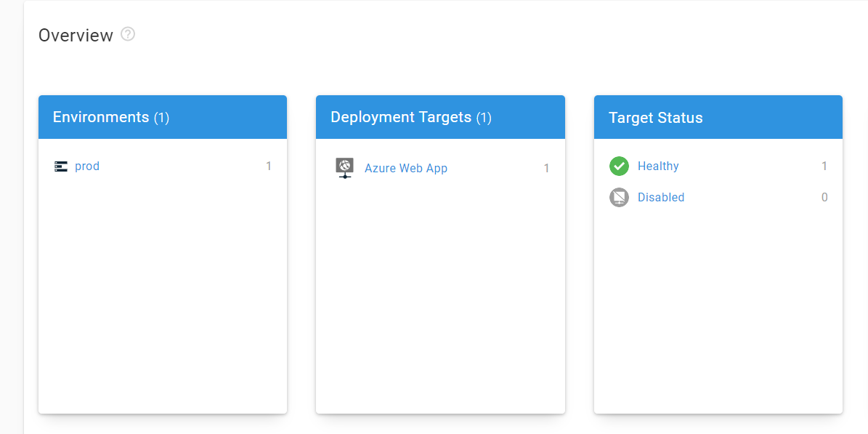The image size is (868, 434).
Task: Click the help icon beside Overview
Action: click(x=128, y=34)
